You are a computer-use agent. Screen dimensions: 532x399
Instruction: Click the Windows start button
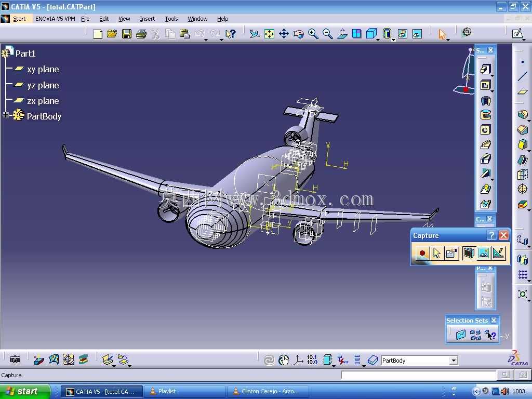click(24, 391)
